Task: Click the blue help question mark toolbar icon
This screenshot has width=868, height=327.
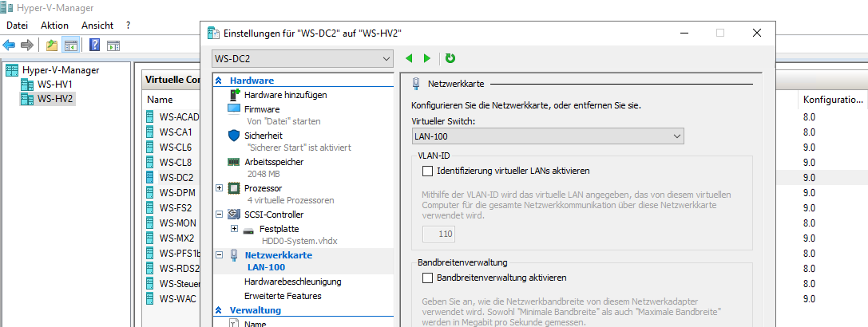Action: coord(94,45)
